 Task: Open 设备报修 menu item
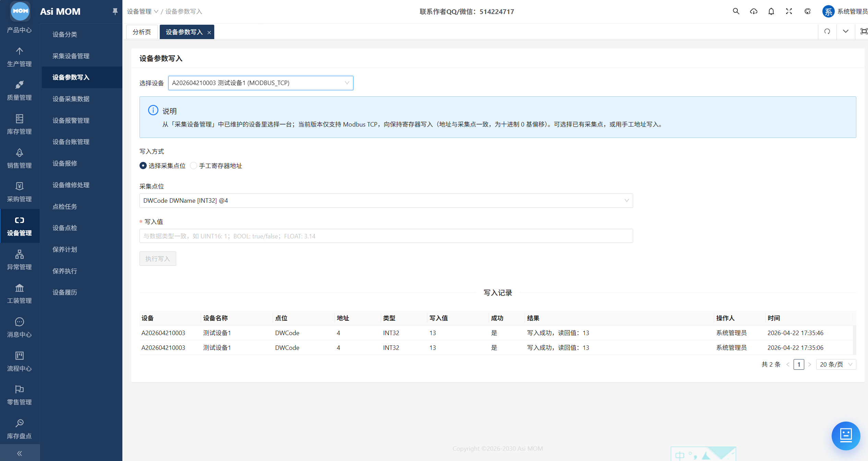click(x=64, y=163)
